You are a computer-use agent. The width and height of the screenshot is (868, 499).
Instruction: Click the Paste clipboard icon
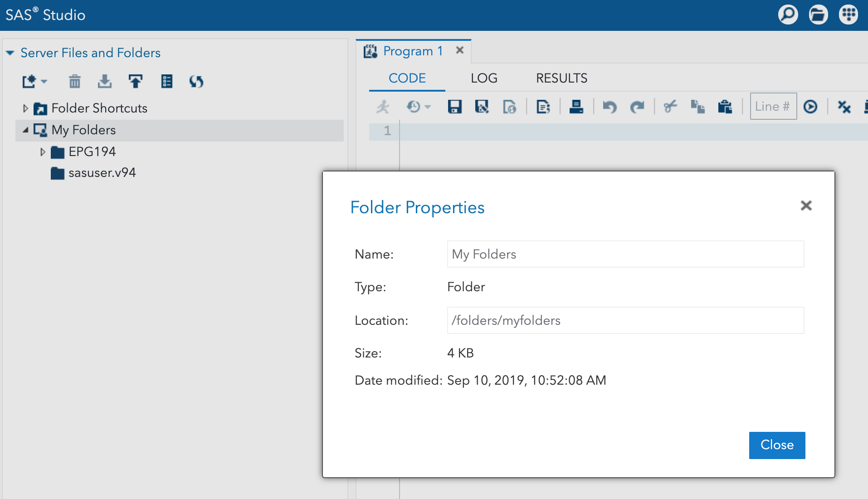[725, 107]
